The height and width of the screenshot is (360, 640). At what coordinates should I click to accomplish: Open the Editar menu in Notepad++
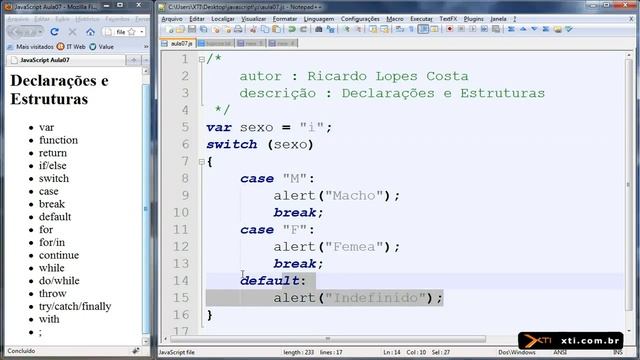pos(197,19)
